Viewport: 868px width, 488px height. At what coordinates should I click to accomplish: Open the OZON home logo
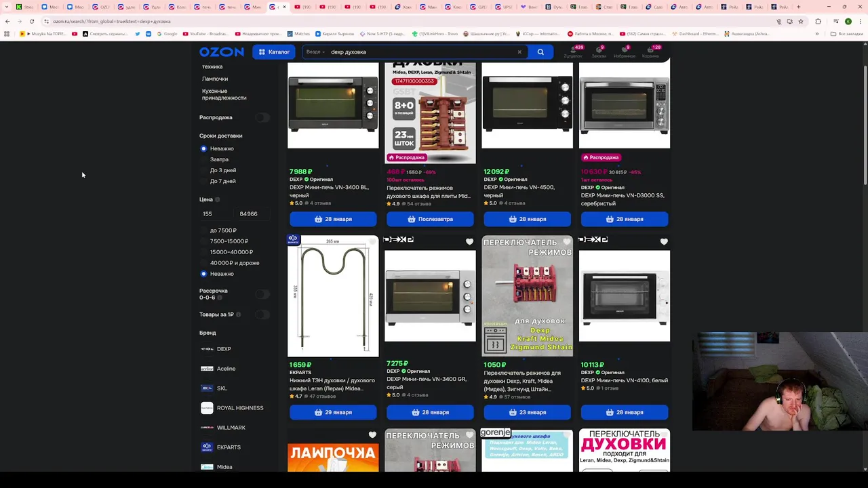coord(221,52)
